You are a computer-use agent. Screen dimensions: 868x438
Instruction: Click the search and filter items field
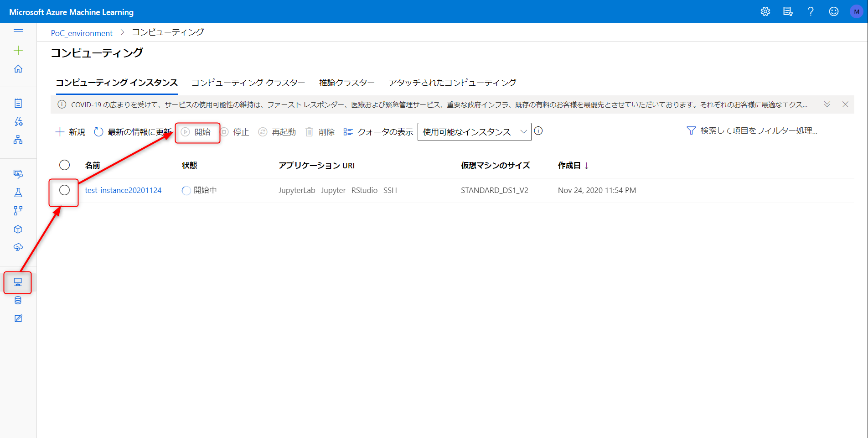tap(759, 131)
